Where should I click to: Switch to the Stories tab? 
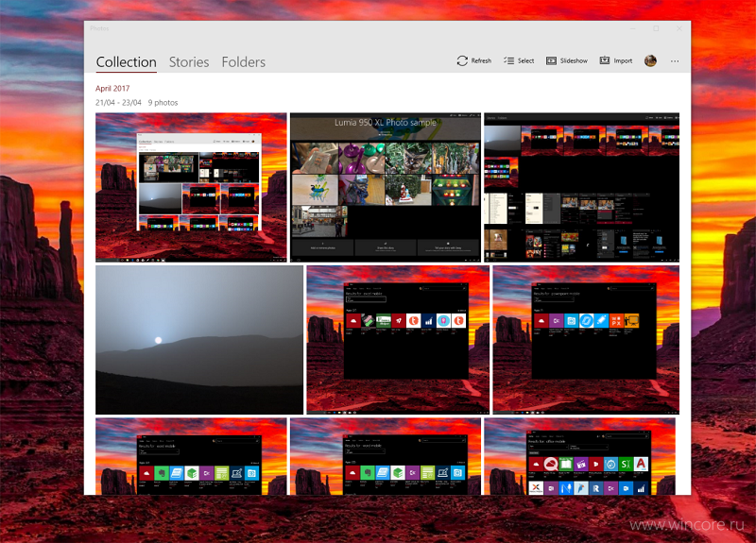pos(189,62)
